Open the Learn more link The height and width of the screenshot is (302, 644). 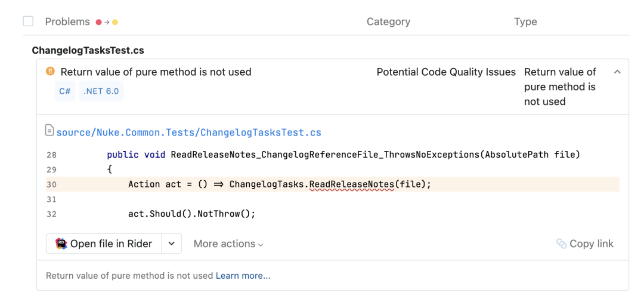[243, 276]
